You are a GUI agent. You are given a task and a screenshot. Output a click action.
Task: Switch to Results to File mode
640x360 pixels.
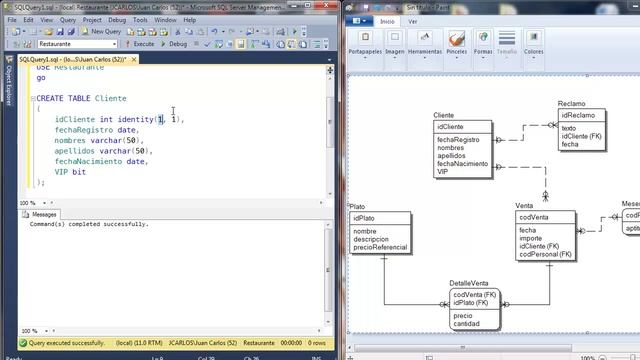(302, 44)
